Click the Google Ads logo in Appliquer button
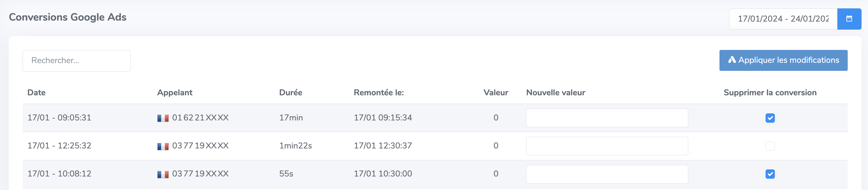Viewport: 868px width, 190px height. [x=732, y=60]
